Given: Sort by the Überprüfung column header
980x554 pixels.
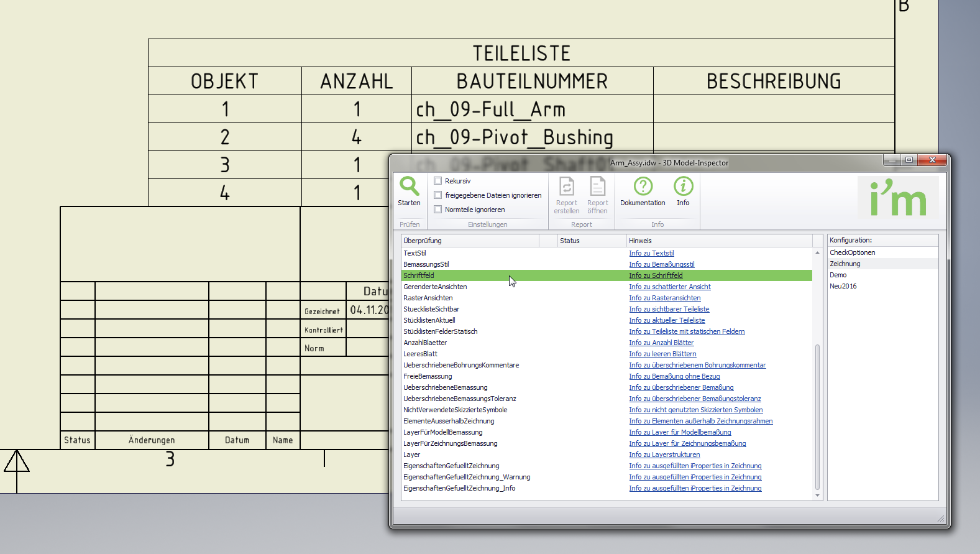Looking at the screenshot, I should click(x=470, y=241).
